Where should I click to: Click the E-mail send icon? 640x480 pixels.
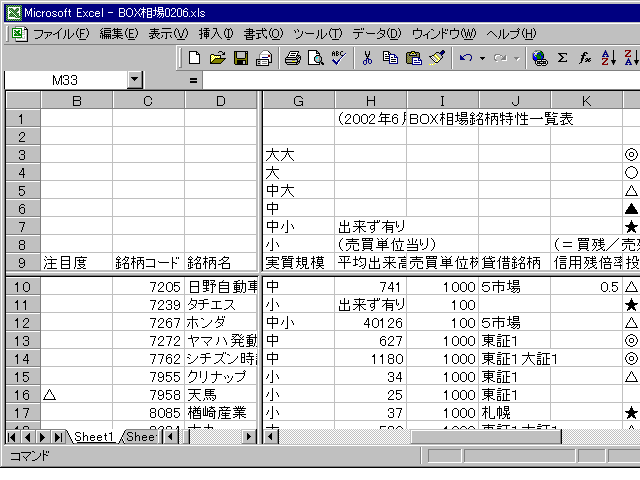(x=264, y=58)
